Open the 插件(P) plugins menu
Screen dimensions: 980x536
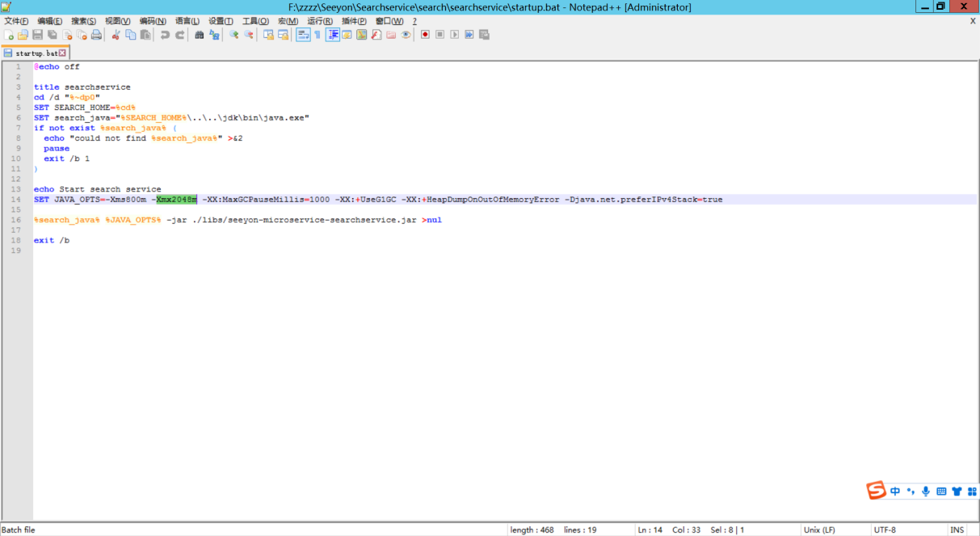354,21
